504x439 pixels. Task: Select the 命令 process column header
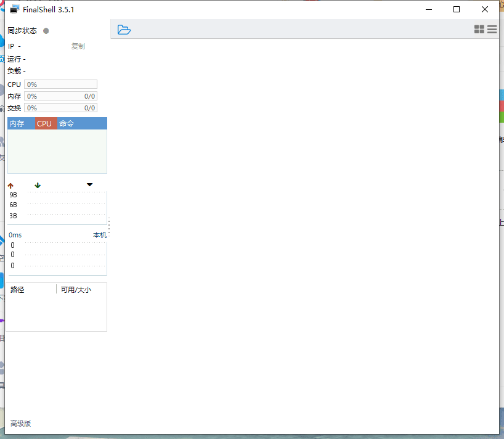pyautogui.click(x=67, y=123)
